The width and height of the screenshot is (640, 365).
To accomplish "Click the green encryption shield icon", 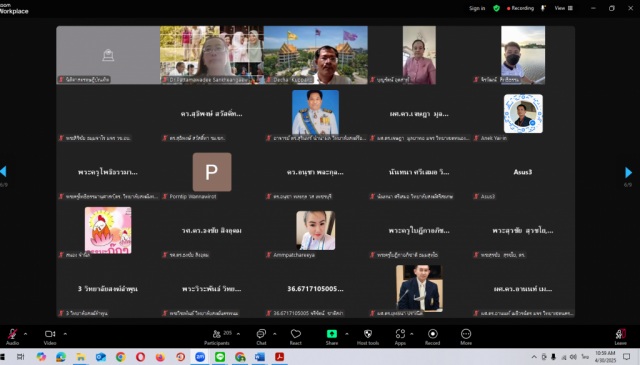I will [496, 8].
